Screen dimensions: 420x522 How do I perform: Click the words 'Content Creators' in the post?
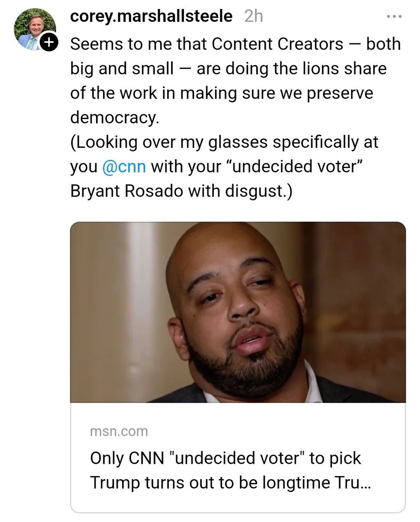click(x=277, y=44)
